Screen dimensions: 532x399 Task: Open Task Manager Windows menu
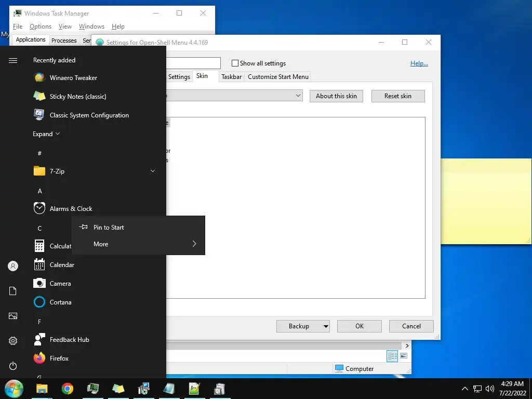(91, 26)
